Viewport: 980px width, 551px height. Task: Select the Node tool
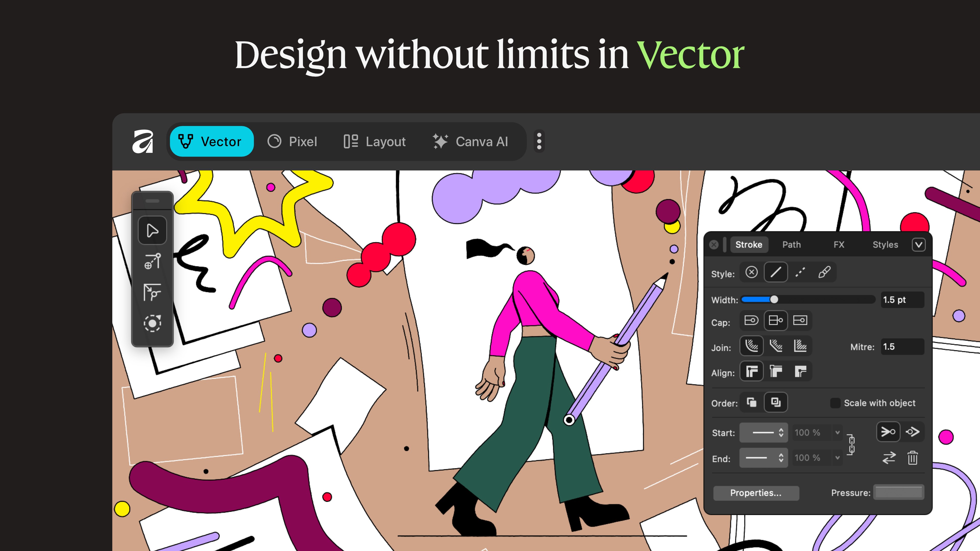pyautogui.click(x=152, y=261)
